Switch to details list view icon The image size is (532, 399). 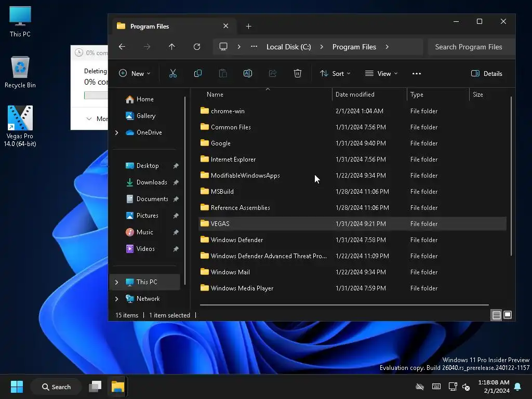click(x=496, y=315)
